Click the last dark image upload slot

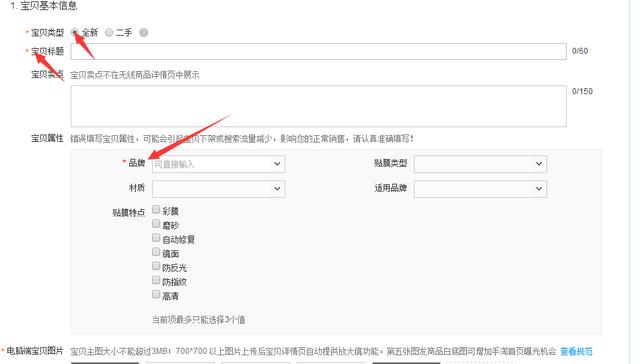point(406,362)
